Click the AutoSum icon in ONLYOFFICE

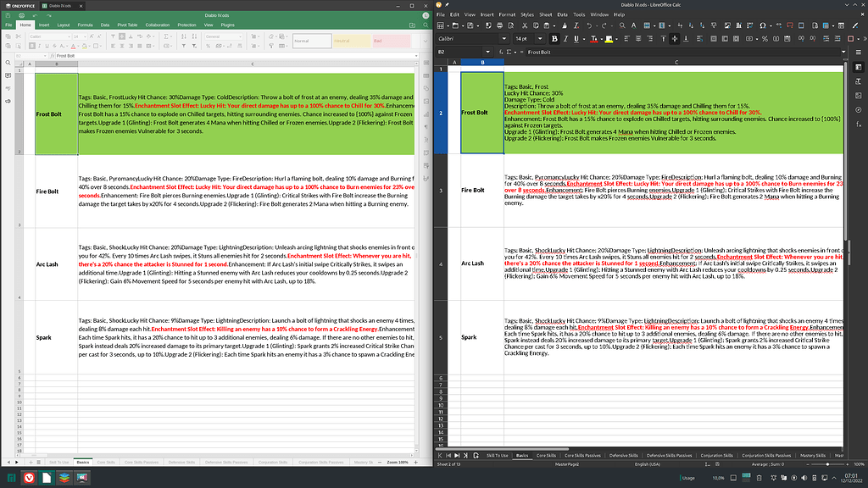(x=165, y=37)
